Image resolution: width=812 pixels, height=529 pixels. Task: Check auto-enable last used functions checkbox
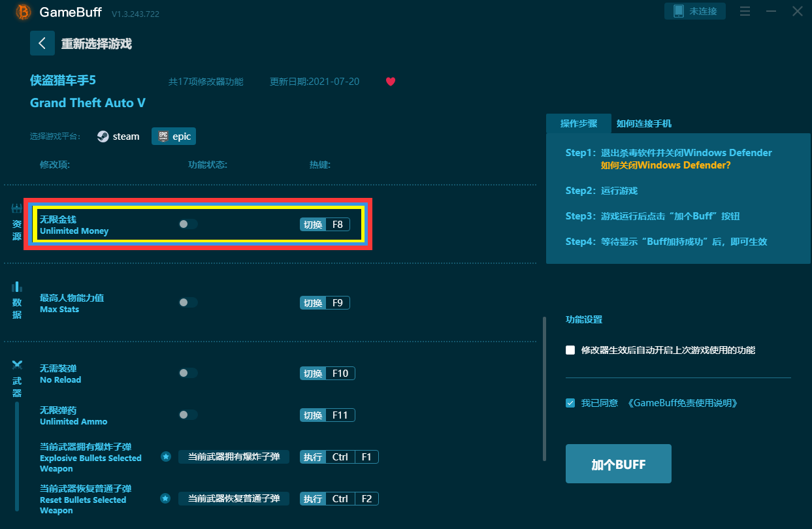[570, 350]
